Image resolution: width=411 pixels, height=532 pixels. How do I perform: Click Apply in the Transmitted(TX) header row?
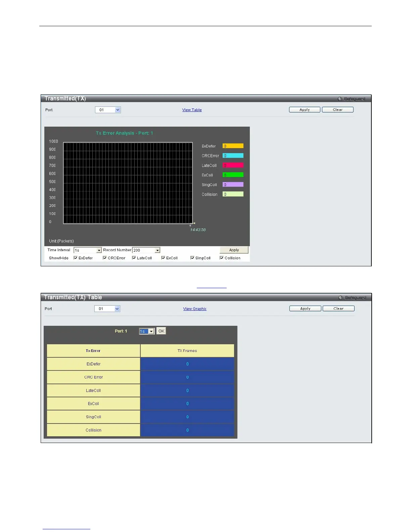tap(305, 110)
